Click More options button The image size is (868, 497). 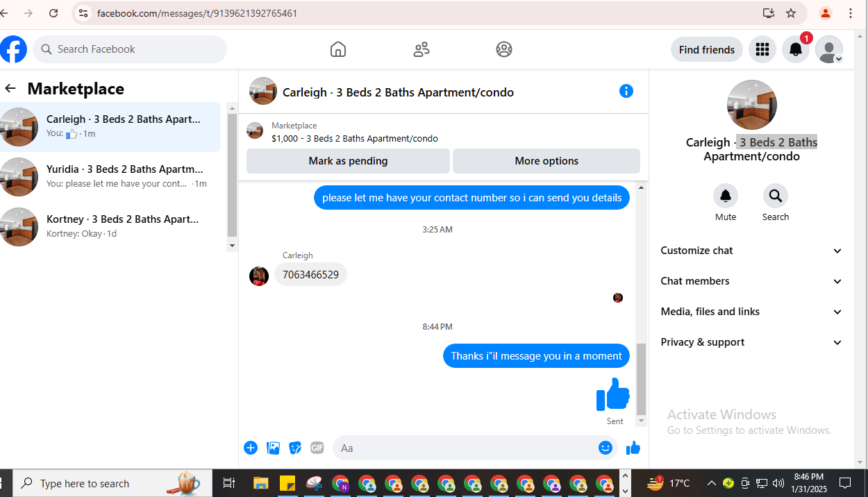[x=546, y=161]
